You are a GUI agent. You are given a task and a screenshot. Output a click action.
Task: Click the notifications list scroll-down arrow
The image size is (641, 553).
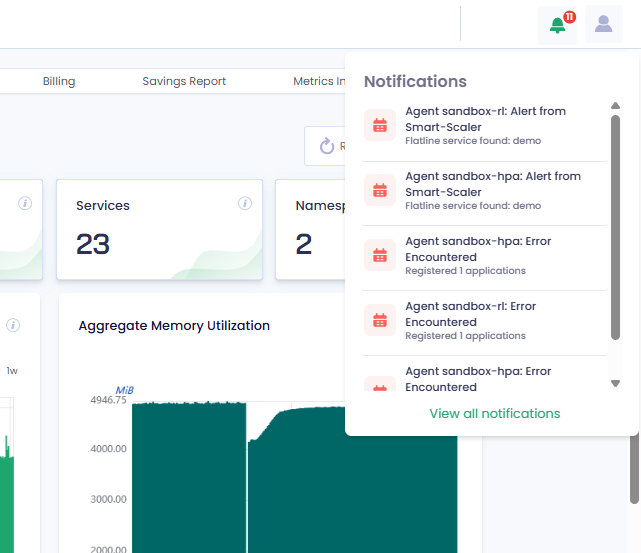point(615,383)
